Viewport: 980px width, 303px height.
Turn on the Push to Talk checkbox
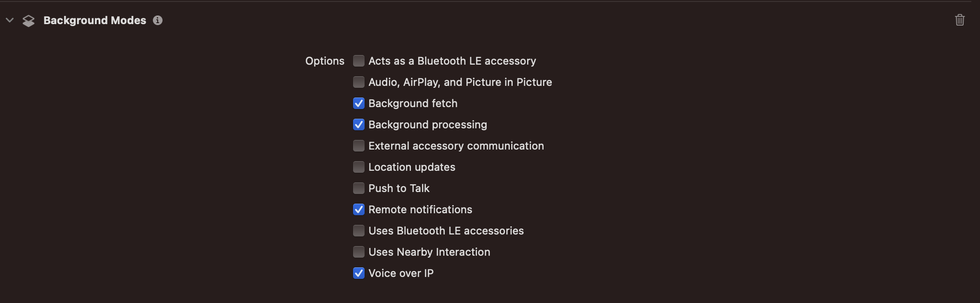click(359, 188)
